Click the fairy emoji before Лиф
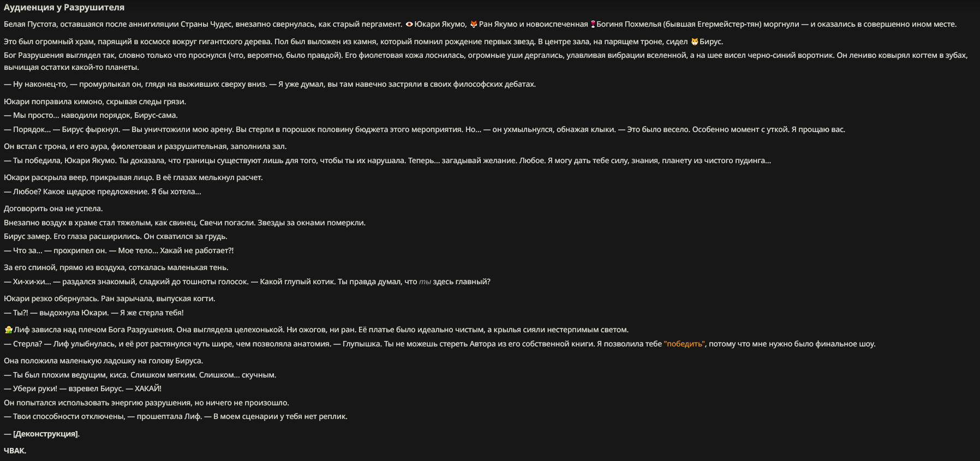 (x=8, y=330)
